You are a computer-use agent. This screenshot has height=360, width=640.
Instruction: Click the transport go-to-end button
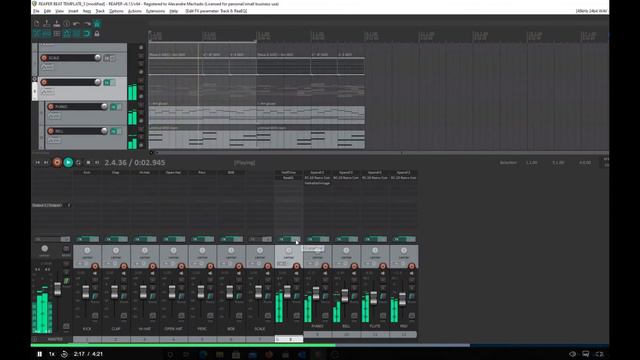pos(46,162)
